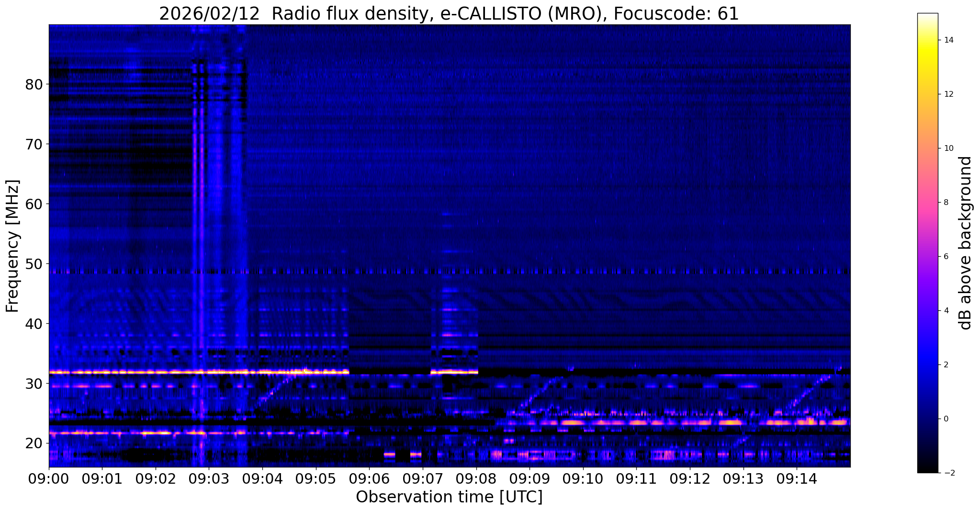Click the 80 MHz frequency tick label
Viewport: 980px width, 511px height.
(x=34, y=84)
